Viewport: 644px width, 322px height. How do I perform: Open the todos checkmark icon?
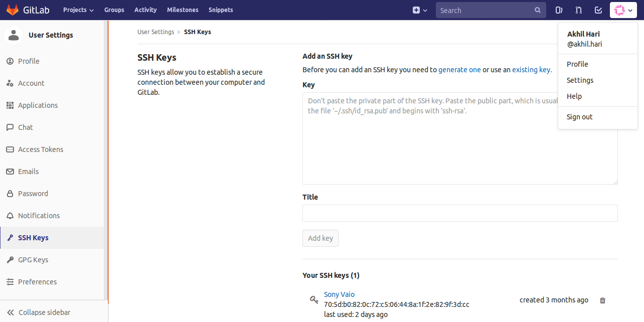[x=598, y=10]
